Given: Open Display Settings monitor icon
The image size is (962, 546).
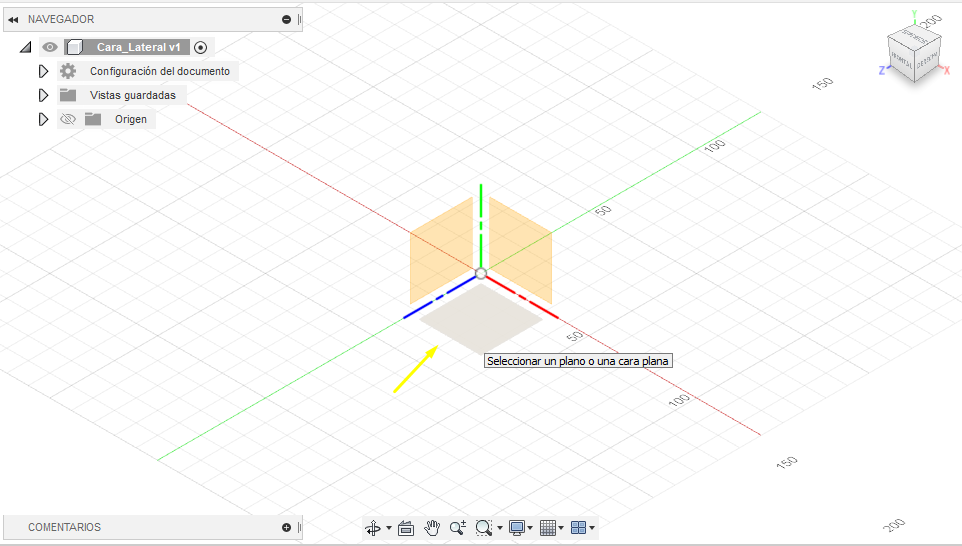Looking at the screenshot, I should [517, 528].
